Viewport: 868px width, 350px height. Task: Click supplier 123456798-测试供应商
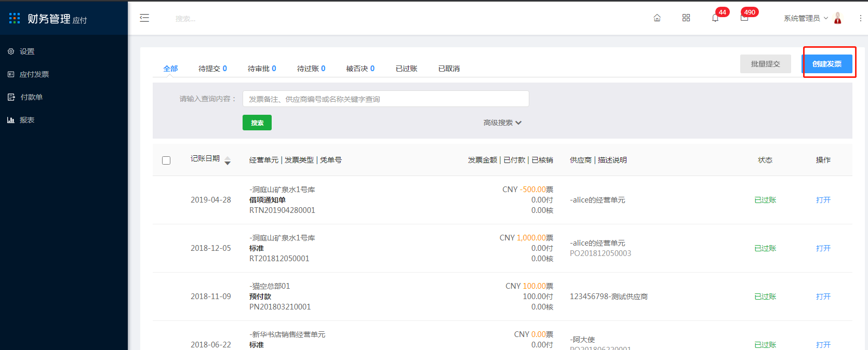tap(609, 297)
